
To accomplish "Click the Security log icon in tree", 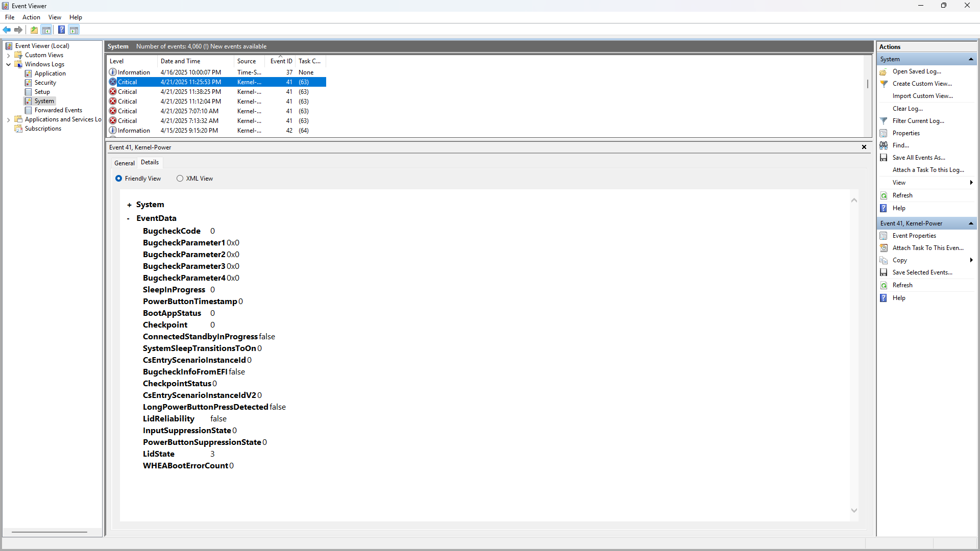I will pyautogui.click(x=29, y=83).
